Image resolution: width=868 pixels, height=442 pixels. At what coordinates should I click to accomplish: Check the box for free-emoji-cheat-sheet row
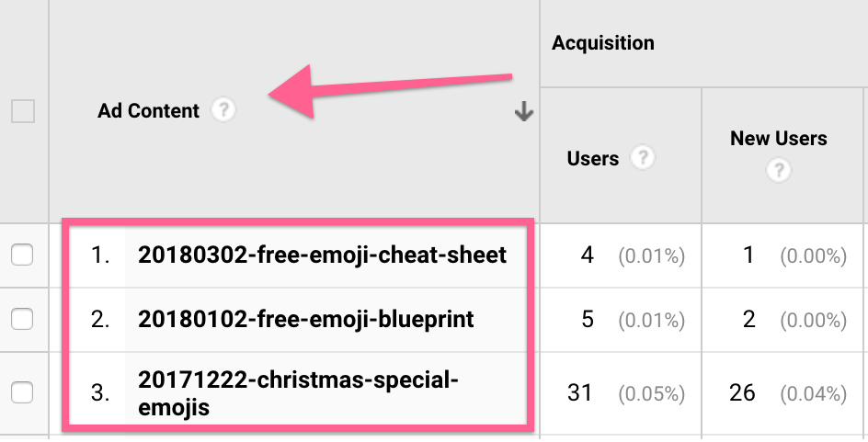(x=22, y=255)
